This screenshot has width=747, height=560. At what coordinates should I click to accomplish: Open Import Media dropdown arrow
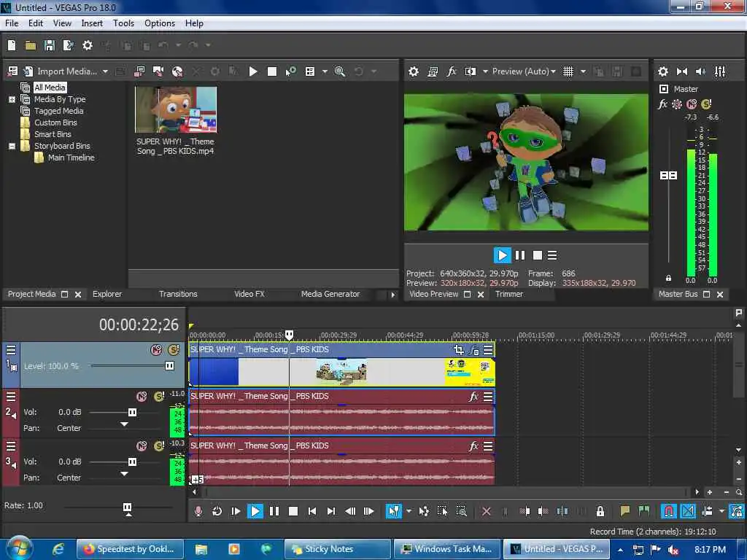tap(105, 71)
